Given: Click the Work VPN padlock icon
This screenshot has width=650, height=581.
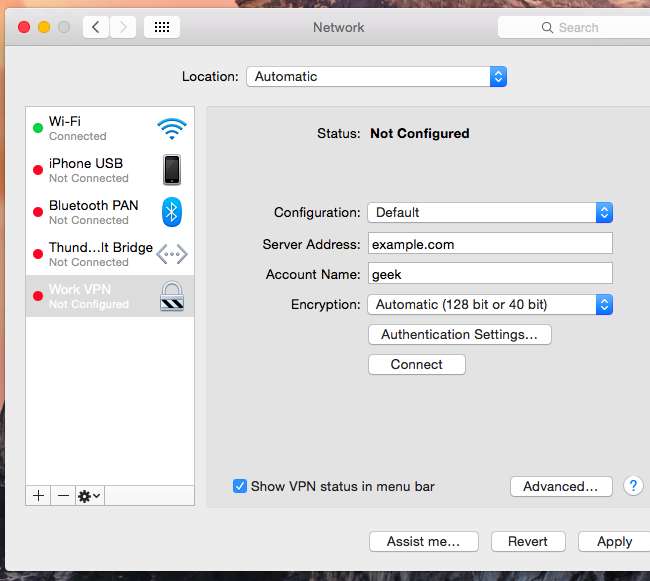Looking at the screenshot, I should point(172,296).
